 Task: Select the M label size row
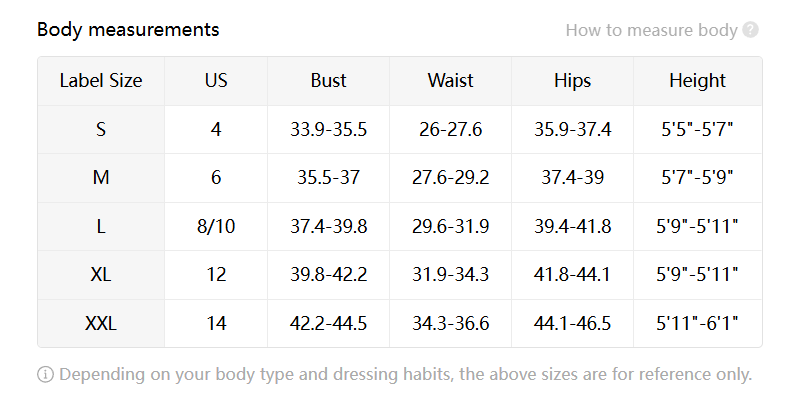pyautogui.click(x=400, y=178)
